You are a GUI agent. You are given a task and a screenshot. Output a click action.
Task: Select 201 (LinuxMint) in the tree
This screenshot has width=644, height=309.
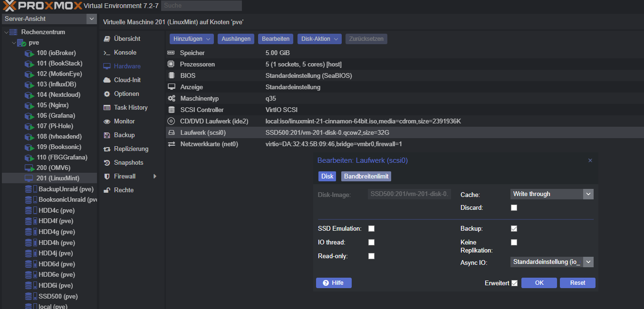[x=49, y=178]
